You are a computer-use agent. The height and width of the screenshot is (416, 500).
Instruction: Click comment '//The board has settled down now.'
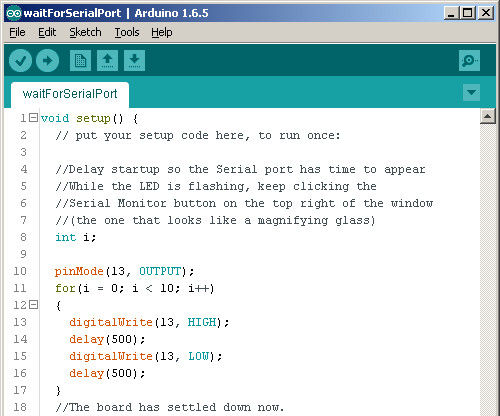coord(170,407)
